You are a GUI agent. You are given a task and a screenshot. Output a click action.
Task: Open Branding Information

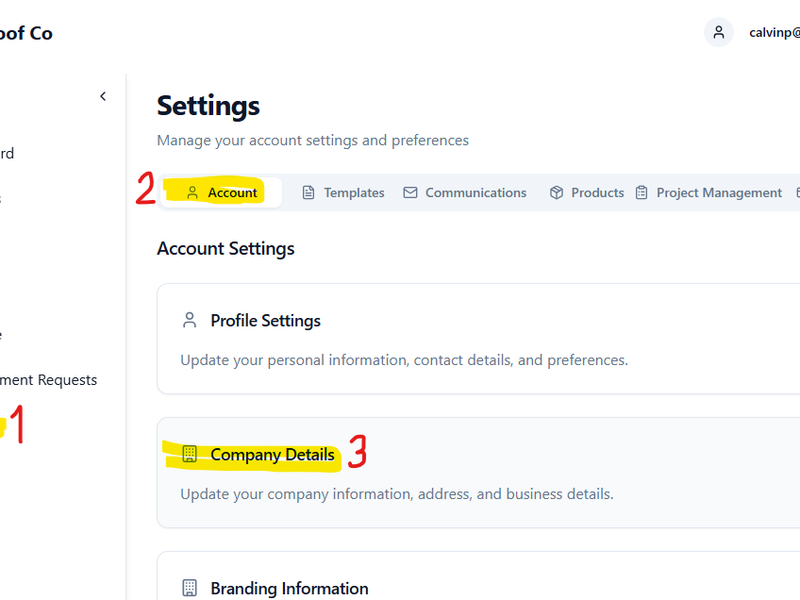click(289, 588)
